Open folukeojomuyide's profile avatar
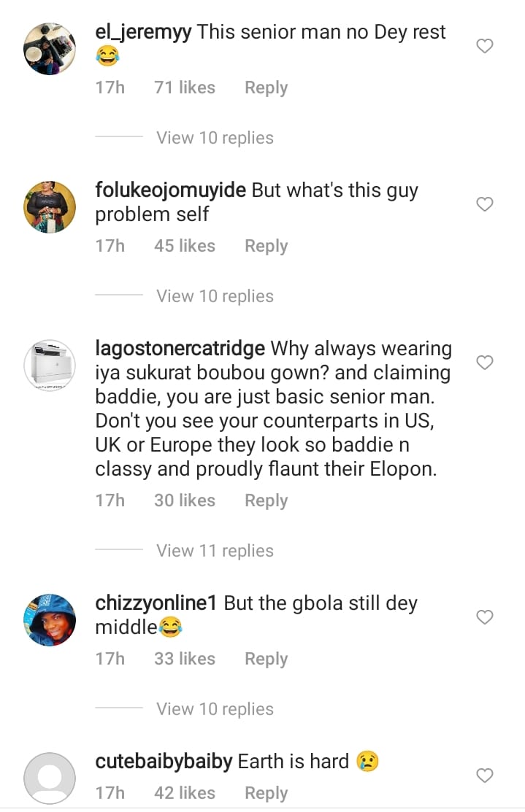The width and height of the screenshot is (525, 812). coord(50,207)
